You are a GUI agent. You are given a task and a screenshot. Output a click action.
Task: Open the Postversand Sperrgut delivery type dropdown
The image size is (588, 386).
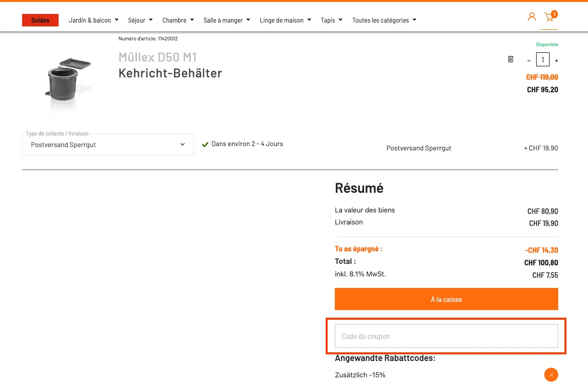pos(108,144)
